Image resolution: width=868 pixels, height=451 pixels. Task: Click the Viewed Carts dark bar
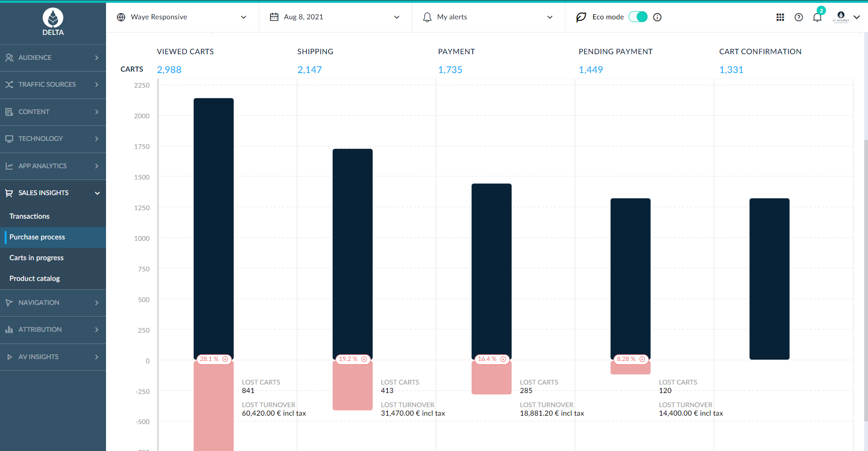point(213,229)
